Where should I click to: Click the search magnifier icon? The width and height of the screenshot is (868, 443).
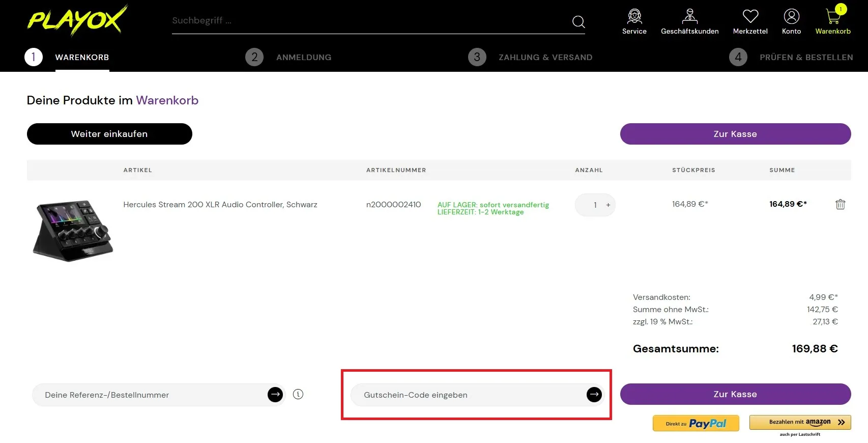pos(578,21)
